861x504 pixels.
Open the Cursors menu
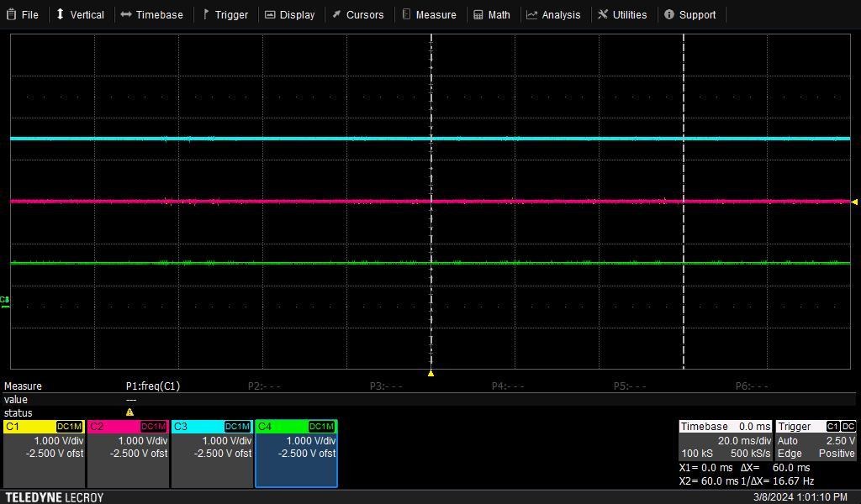pos(358,15)
